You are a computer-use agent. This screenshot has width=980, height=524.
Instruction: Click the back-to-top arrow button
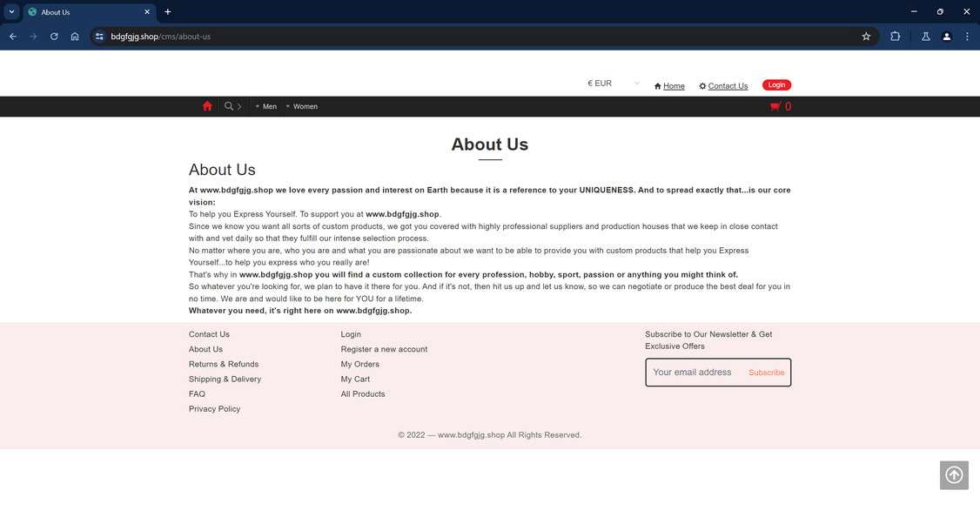pyautogui.click(x=954, y=475)
